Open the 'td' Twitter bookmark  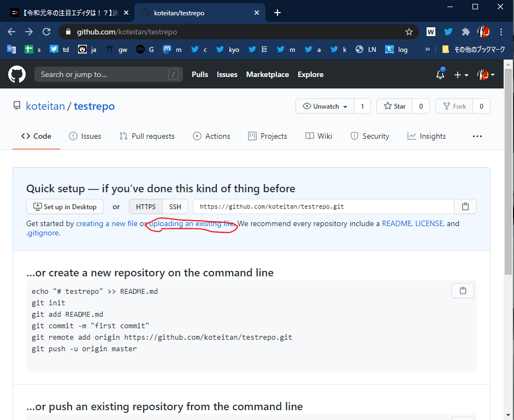point(60,49)
